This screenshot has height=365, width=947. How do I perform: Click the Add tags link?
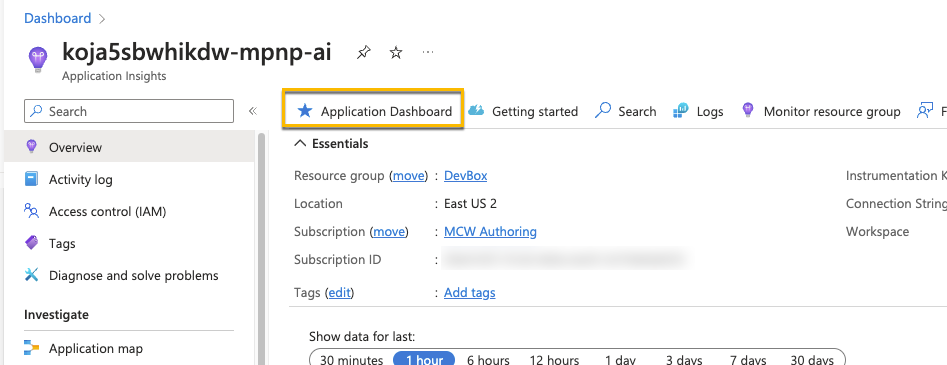[470, 292]
